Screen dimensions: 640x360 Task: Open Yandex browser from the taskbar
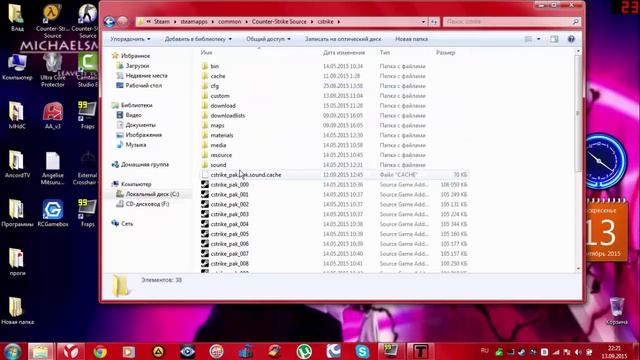click(71, 351)
